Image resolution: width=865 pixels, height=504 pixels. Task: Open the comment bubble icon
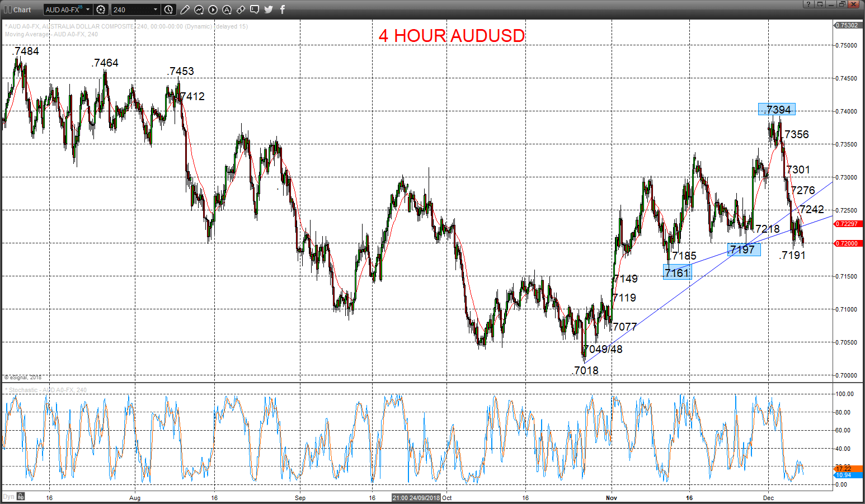click(255, 10)
